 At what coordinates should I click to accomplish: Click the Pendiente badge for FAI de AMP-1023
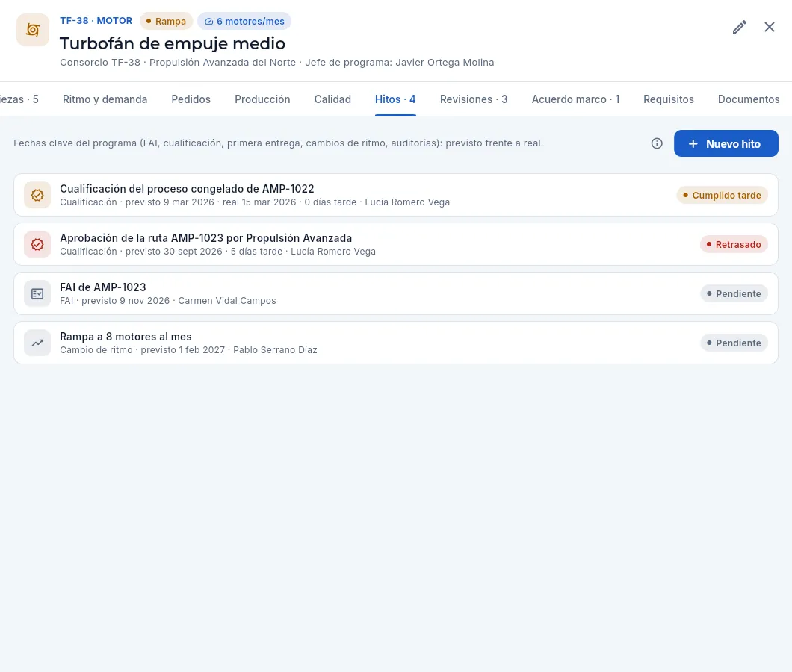(x=734, y=294)
